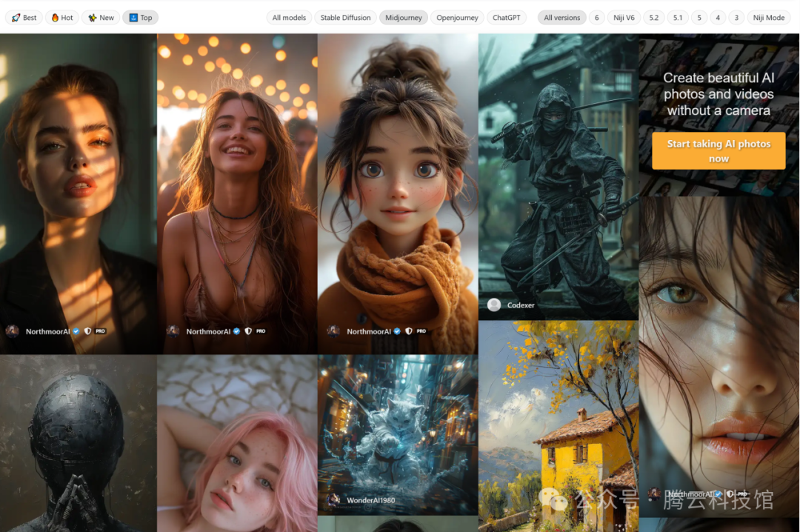Filter by the Stable Diffusion model
Image resolution: width=800 pixels, height=532 pixels.
[345, 18]
